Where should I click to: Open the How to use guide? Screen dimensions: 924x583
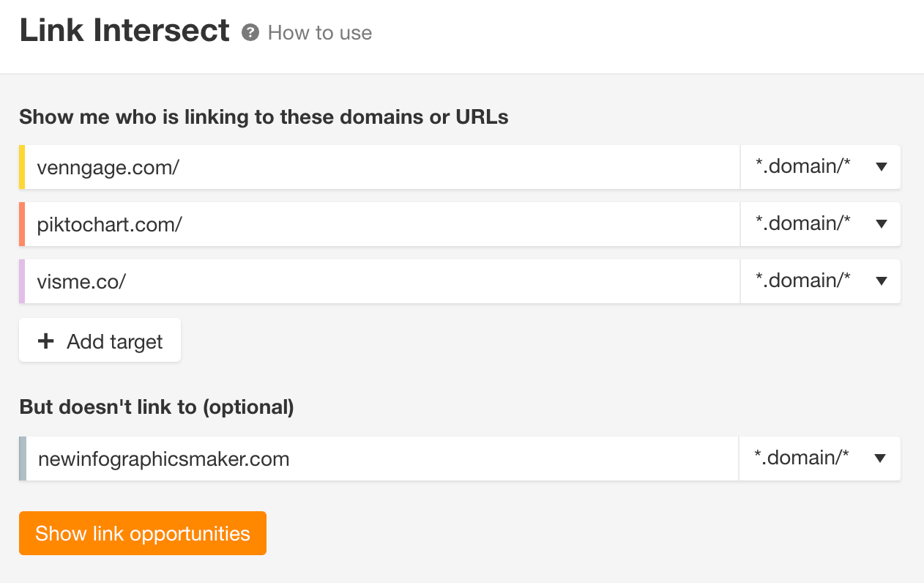(319, 32)
